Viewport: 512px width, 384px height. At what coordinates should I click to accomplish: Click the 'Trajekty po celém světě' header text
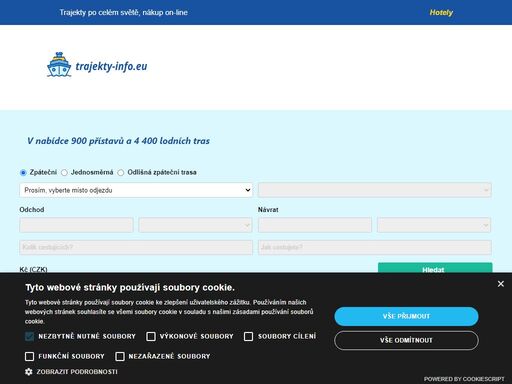(124, 13)
